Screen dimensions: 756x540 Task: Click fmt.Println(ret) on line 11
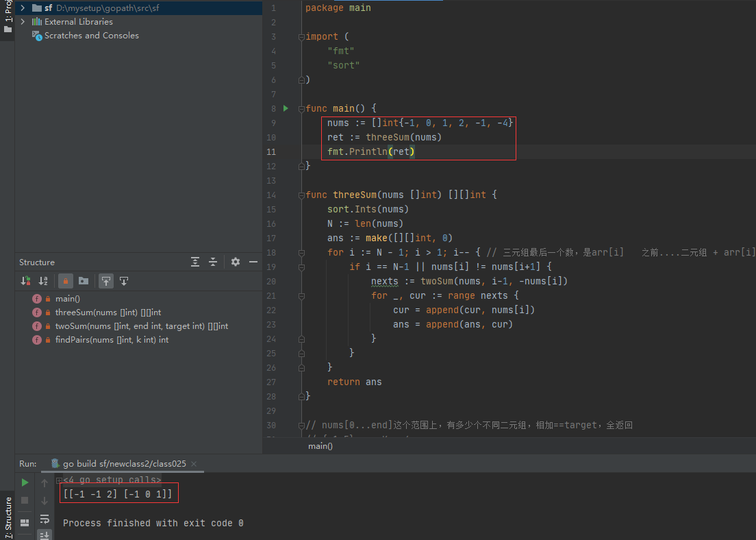370,151
